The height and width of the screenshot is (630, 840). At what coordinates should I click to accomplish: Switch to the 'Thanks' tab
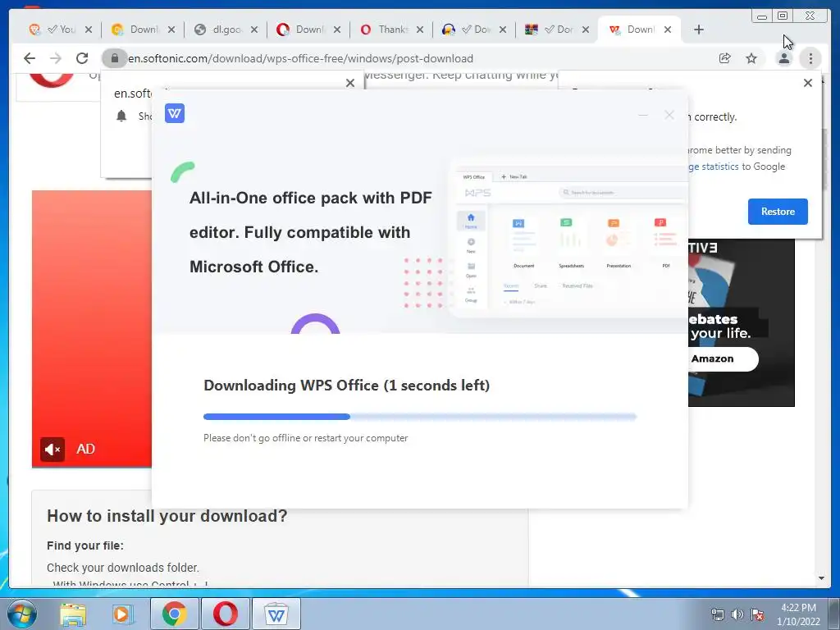click(390, 30)
